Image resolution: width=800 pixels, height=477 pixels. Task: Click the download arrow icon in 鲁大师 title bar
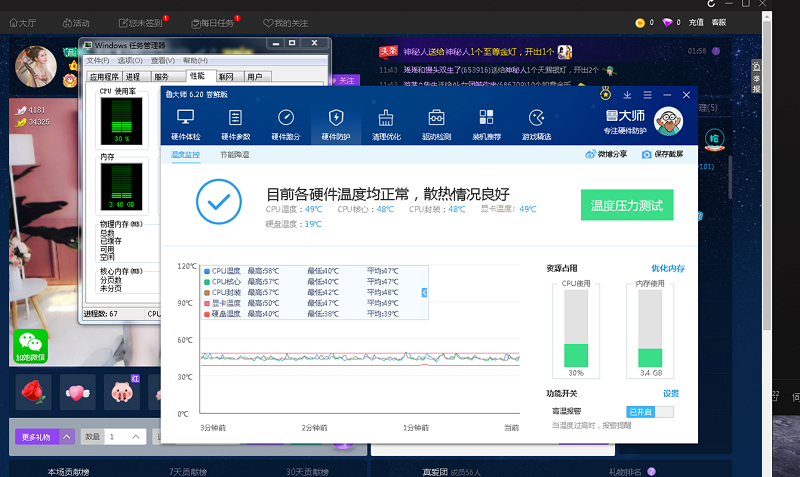tap(627, 95)
